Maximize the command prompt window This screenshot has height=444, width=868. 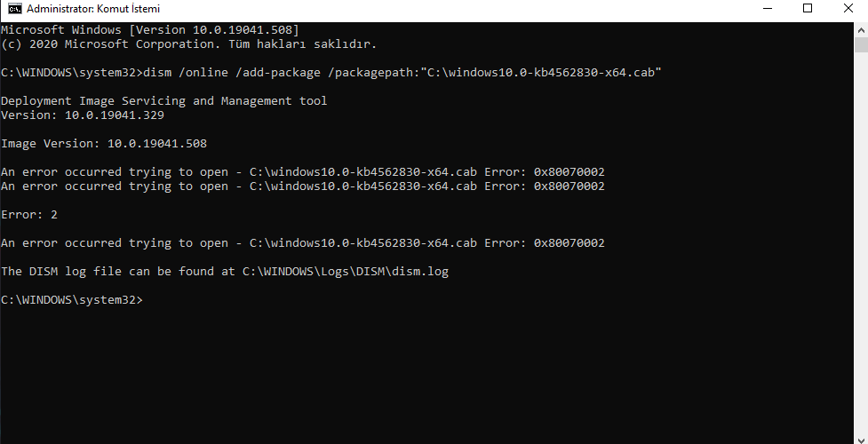[x=808, y=9]
